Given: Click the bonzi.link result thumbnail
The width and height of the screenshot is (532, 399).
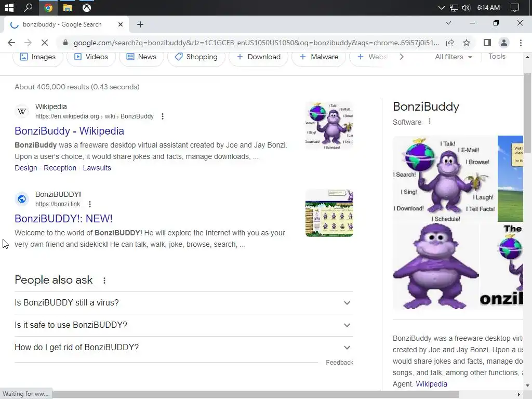Looking at the screenshot, I should pyautogui.click(x=329, y=213).
